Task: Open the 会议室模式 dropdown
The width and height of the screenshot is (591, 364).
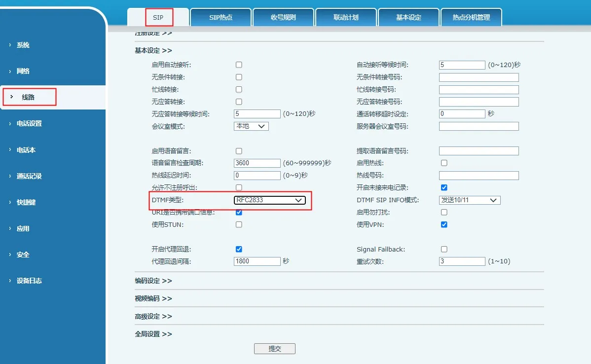Action: (x=251, y=126)
